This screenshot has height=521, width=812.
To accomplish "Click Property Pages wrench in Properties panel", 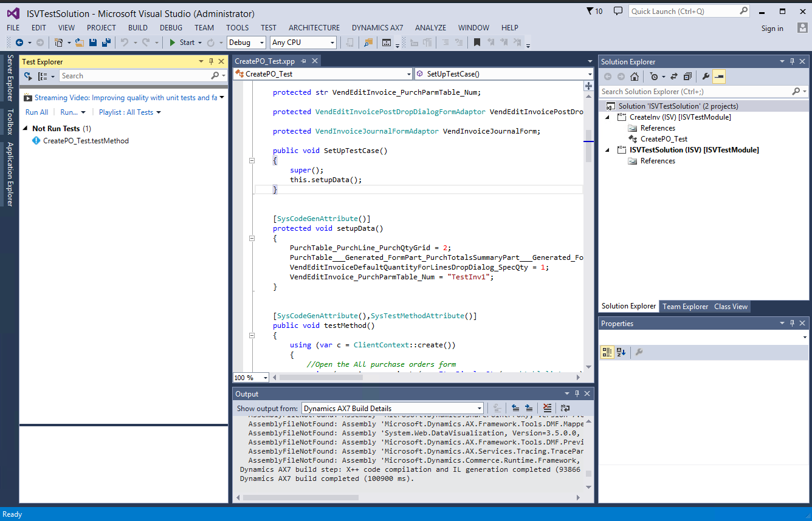I will pos(639,352).
